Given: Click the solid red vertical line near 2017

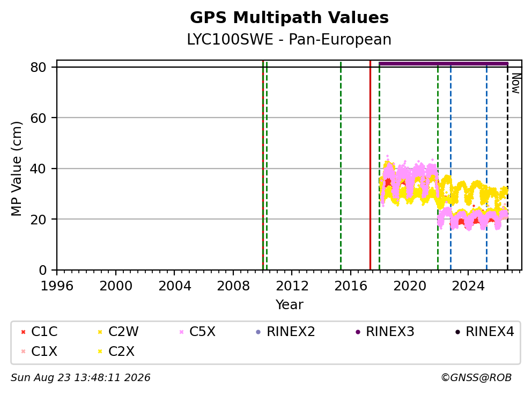Looking at the screenshot, I should (x=370, y=165).
